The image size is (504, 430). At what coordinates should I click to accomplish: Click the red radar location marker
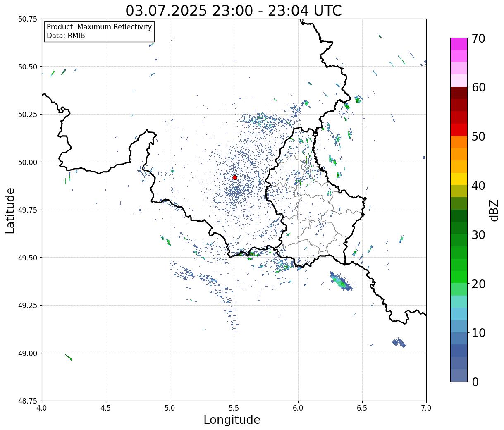pyautogui.click(x=235, y=177)
